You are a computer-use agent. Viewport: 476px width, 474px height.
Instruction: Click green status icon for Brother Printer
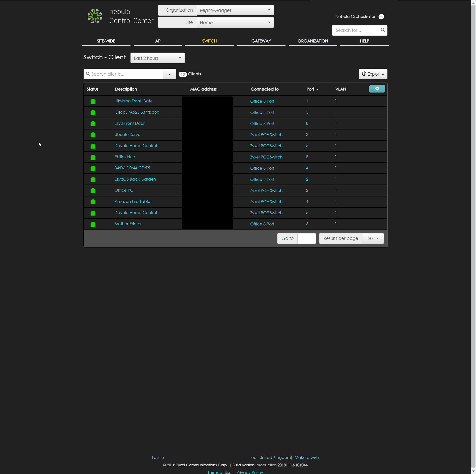pyautogui.click(x=93, y=224)
